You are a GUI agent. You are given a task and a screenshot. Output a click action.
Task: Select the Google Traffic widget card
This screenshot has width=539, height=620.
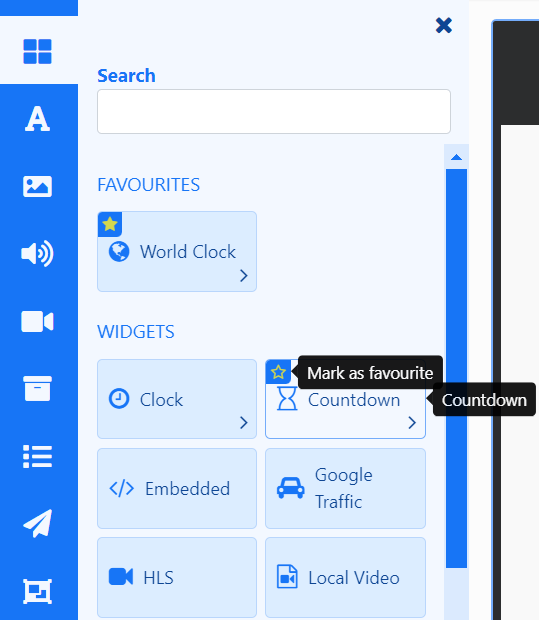345,488
